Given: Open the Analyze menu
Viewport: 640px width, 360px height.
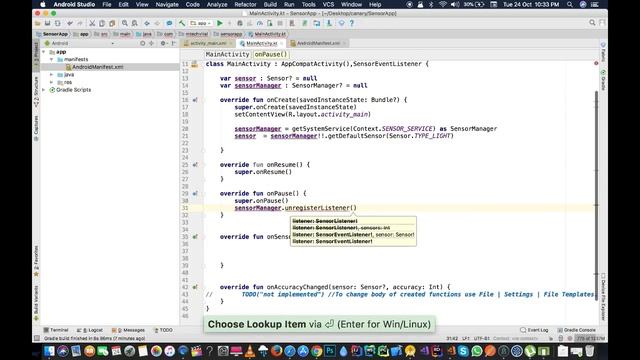Looking at the screenshot, I should pos(217,4).
